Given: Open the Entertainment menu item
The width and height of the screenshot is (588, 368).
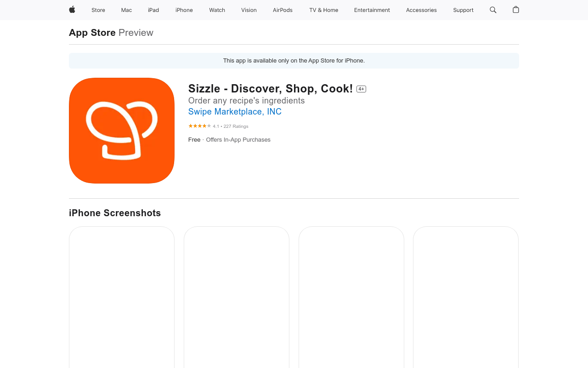Looking at the screenshot, I should 372,10.
